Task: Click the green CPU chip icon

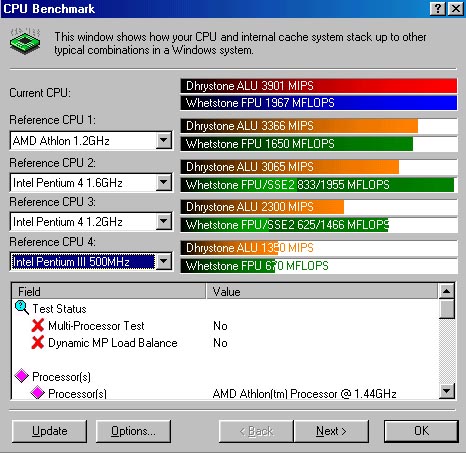Action: [25, 41]
